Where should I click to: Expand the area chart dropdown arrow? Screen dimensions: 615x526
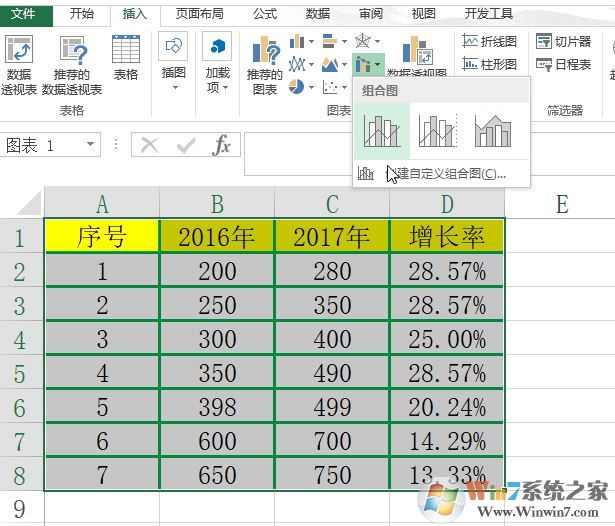tap(344, 64)
